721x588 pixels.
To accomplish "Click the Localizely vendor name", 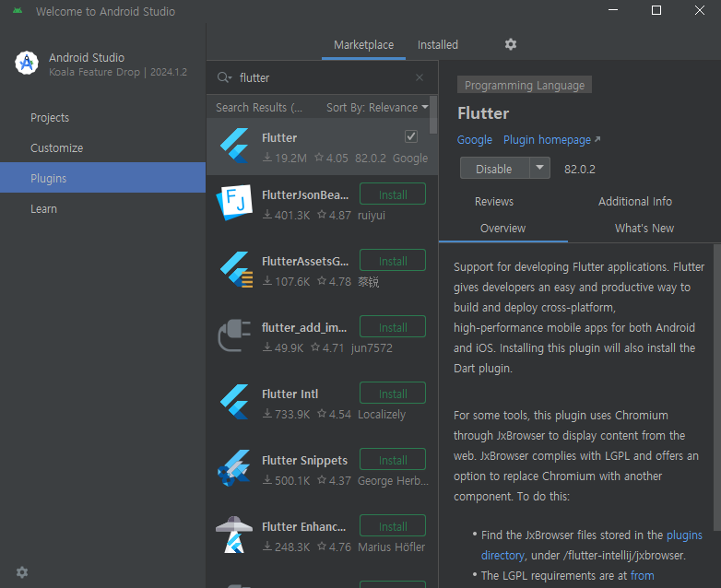I will click(x=382, y=414).
